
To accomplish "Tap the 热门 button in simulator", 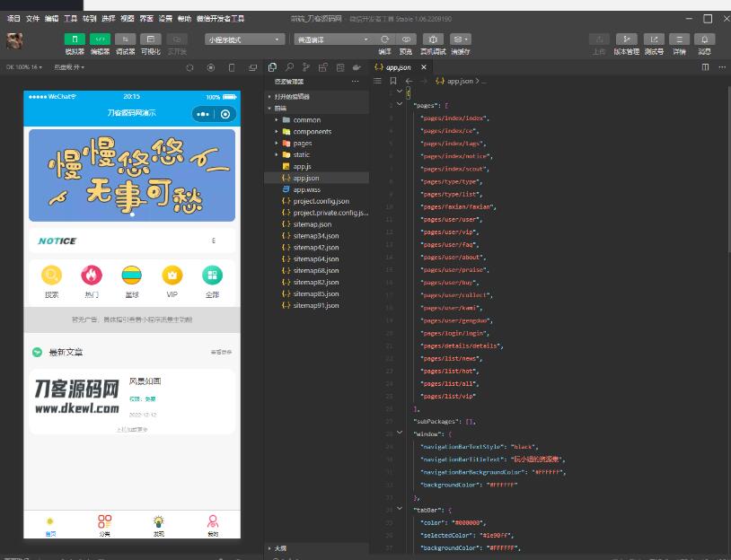I will [x=92, y=280].
